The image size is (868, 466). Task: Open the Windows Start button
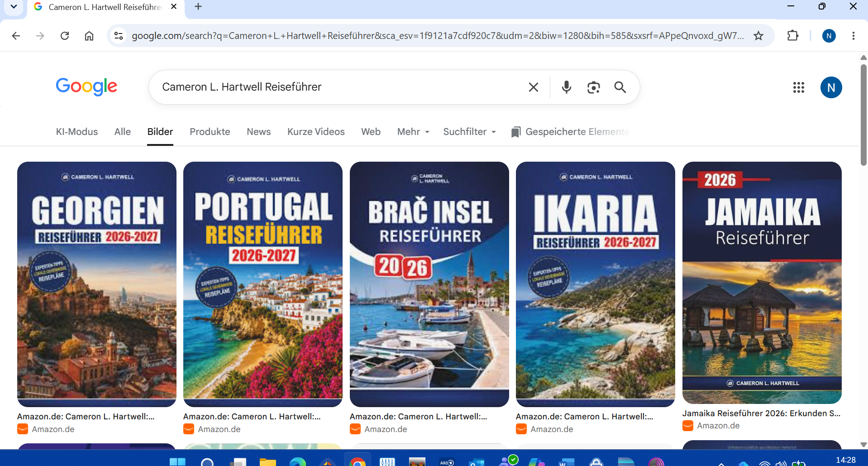[x=177, y=461]
